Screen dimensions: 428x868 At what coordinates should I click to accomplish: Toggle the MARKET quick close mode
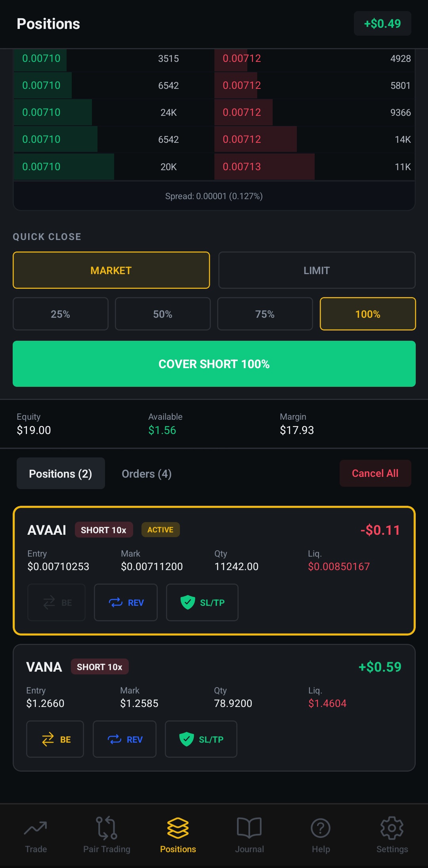tap(111, 270)
